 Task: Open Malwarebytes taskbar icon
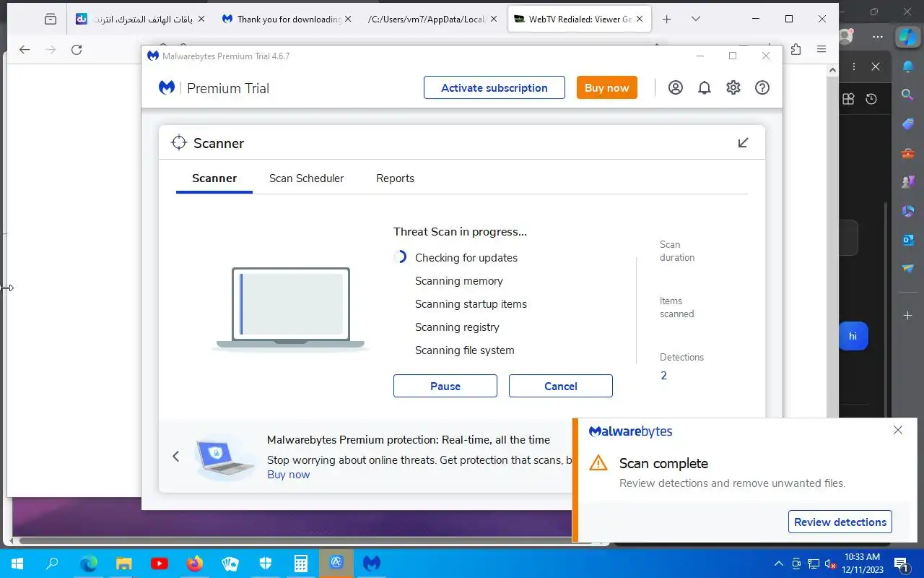pos(371,564)
